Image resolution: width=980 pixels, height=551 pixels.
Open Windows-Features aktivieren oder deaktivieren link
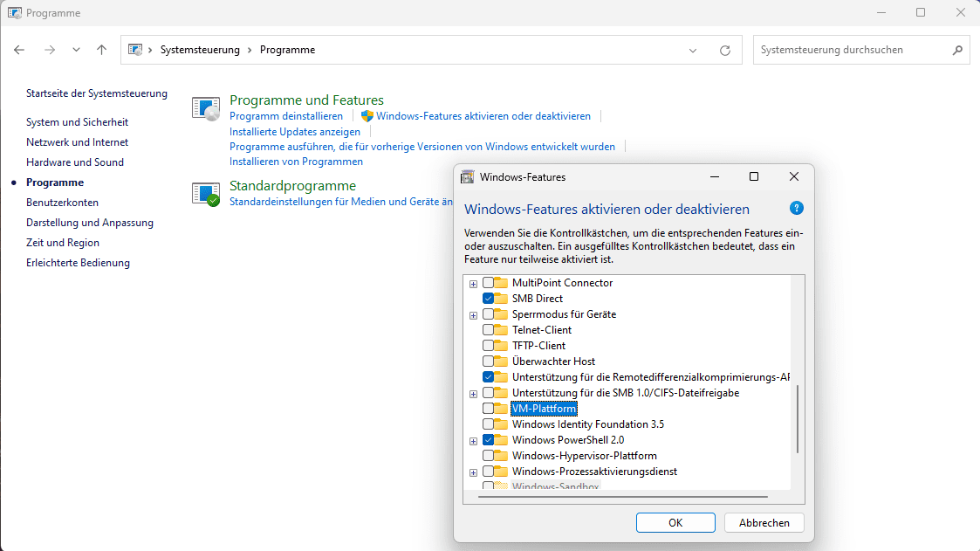point(483,116)
